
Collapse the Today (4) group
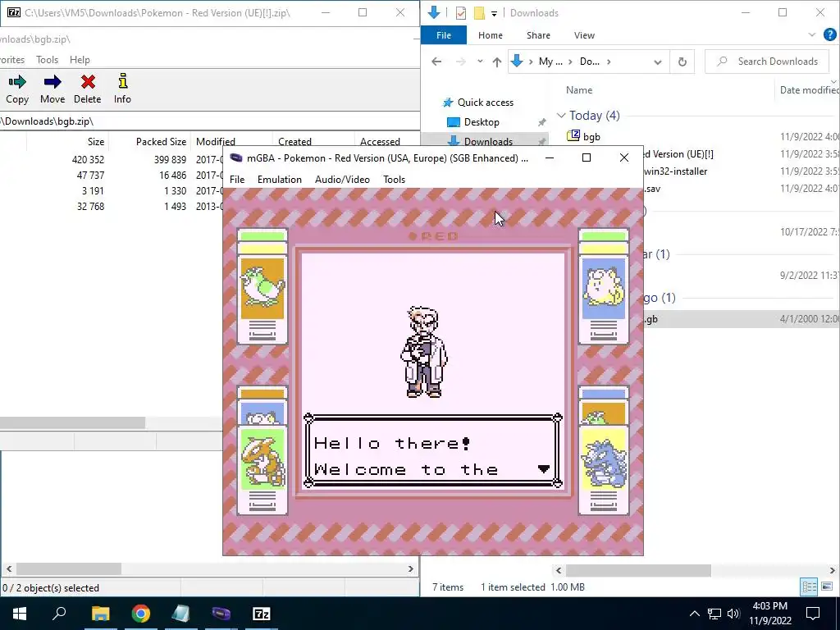[561, 115]
